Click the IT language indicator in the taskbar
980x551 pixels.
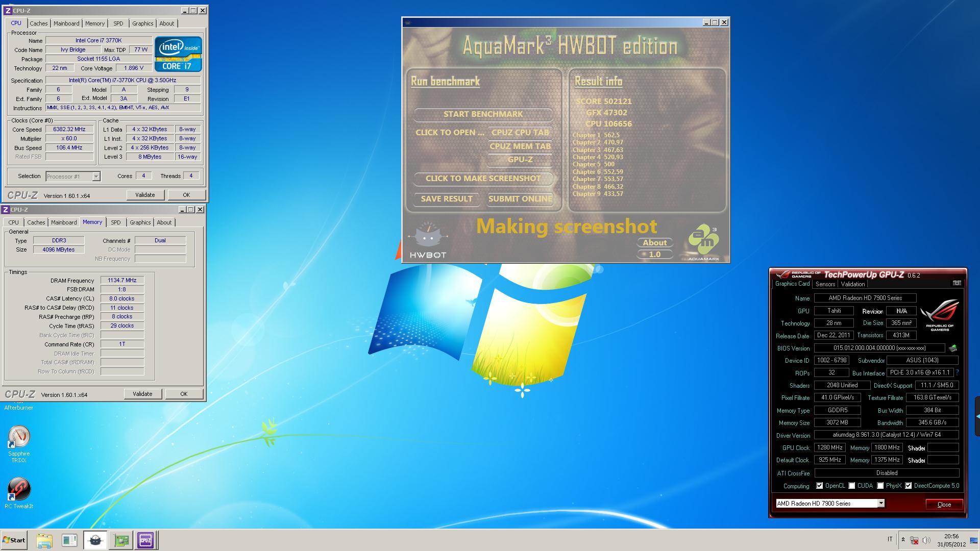click(890, 539)
